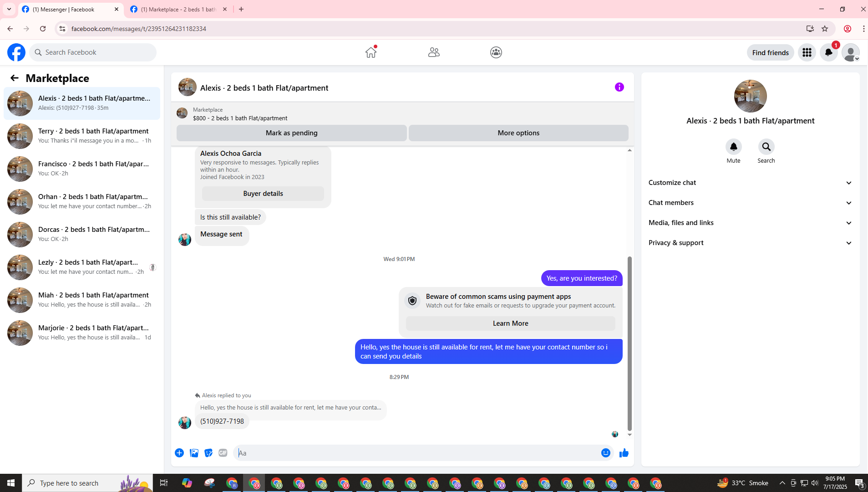This screenshot has width=868, height=492.
Task: Open the Dorcas conversation in list
Action: coord(82,235)
